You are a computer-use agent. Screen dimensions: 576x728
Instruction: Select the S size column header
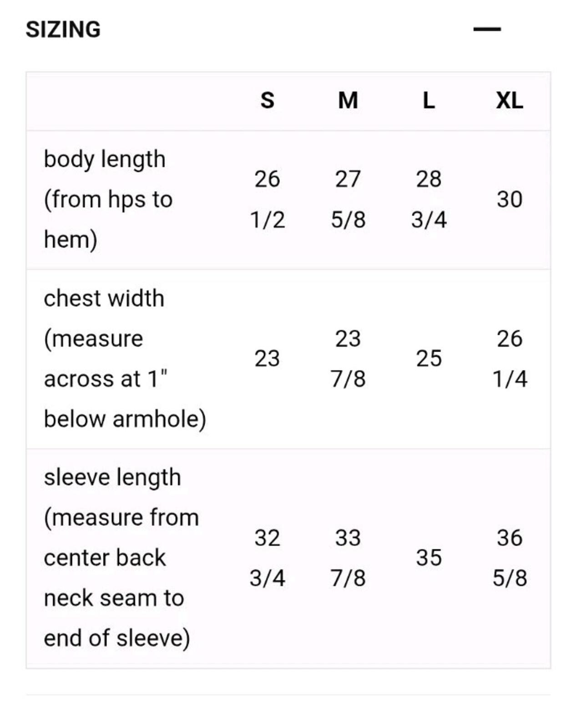268,101
